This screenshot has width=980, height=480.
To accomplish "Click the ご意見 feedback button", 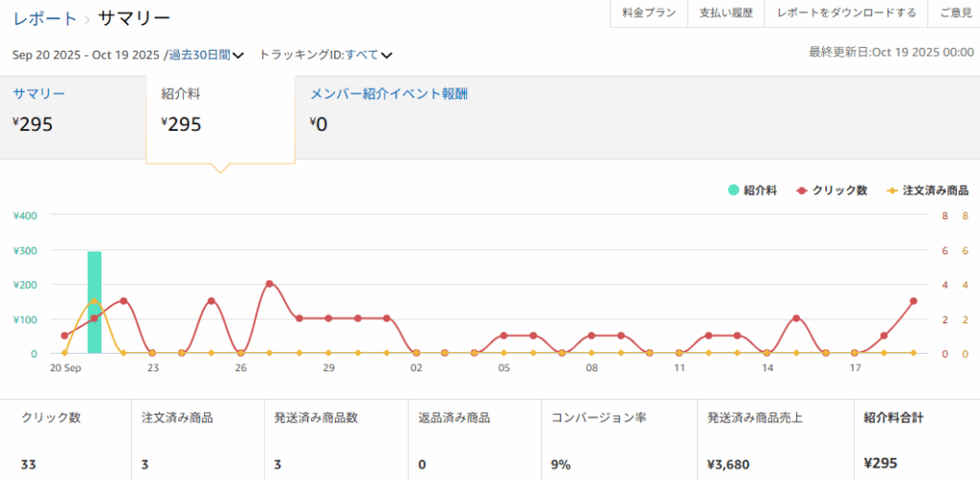I will coord(954,13).
